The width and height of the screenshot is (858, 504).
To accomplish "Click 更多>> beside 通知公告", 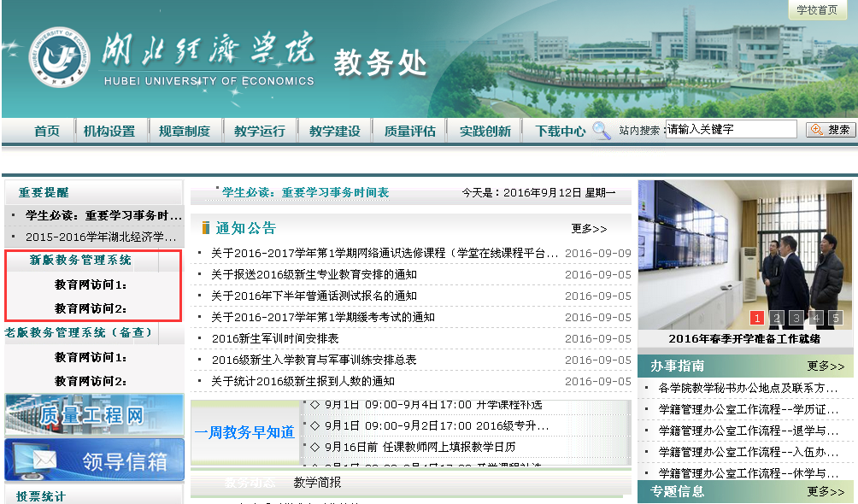I will pos(589,229).
